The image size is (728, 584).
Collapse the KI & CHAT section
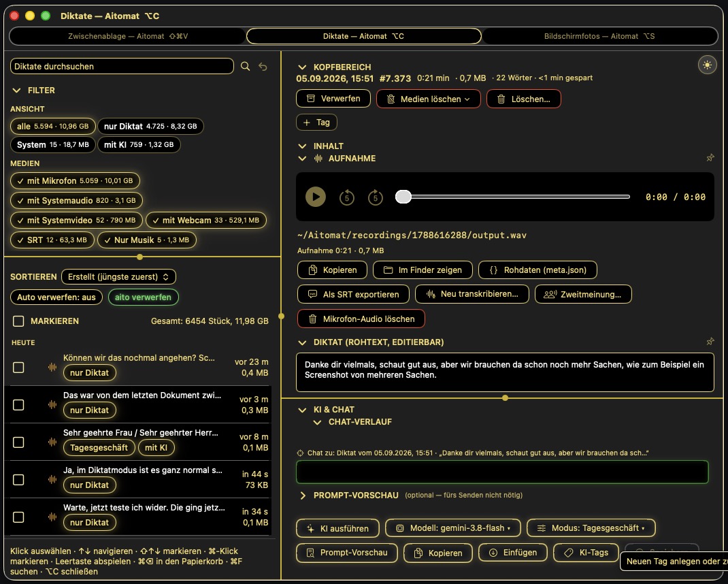pyautogui.click(x=302, y=410)
